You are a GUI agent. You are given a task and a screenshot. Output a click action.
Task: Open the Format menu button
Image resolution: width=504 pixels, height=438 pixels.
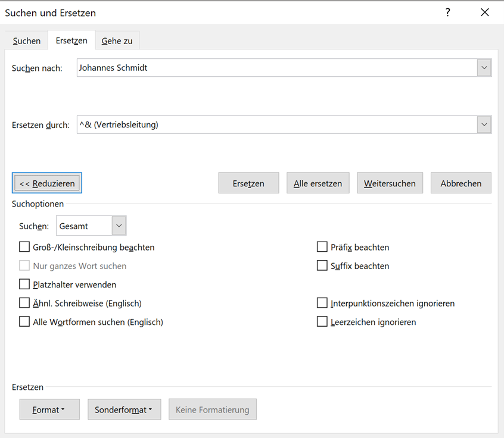[49, 409]
